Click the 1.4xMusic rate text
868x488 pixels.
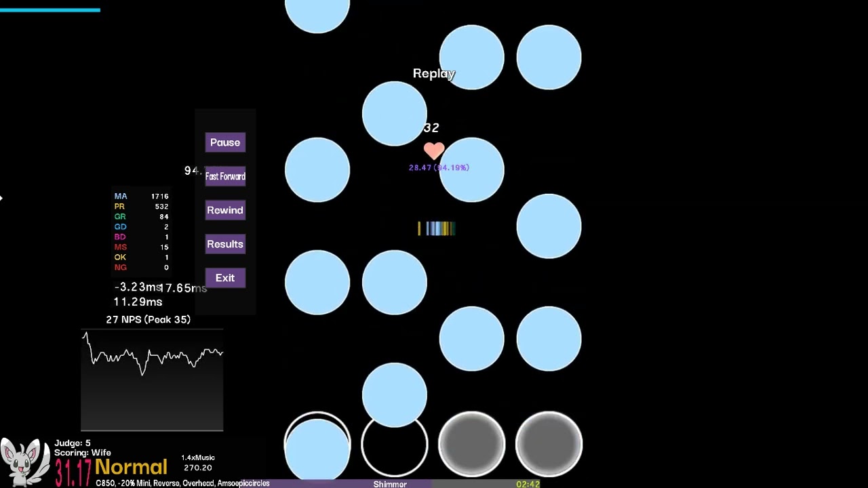coord(198,458)
